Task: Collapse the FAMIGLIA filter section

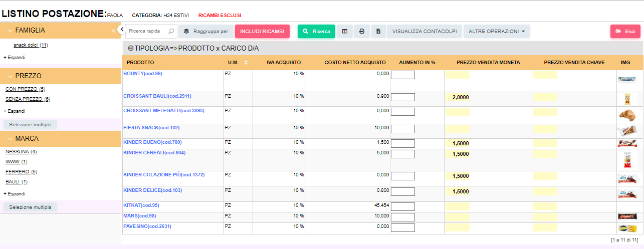Action: (x=10, y=31)
